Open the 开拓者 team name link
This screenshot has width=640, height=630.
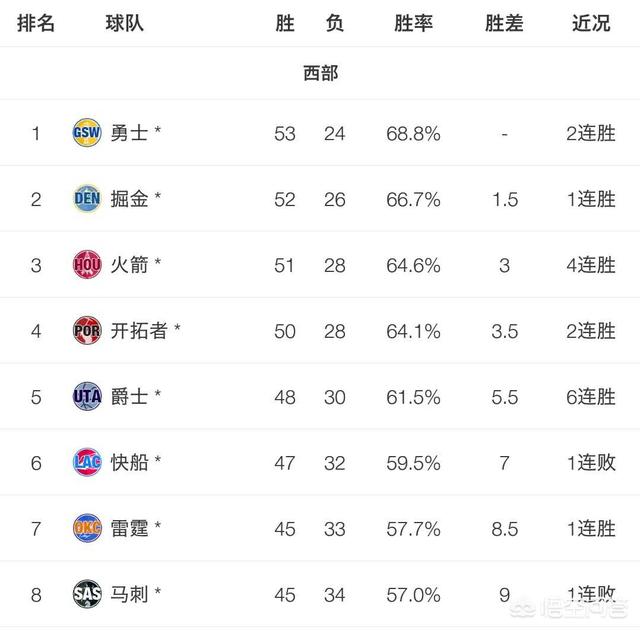[139, 331]
